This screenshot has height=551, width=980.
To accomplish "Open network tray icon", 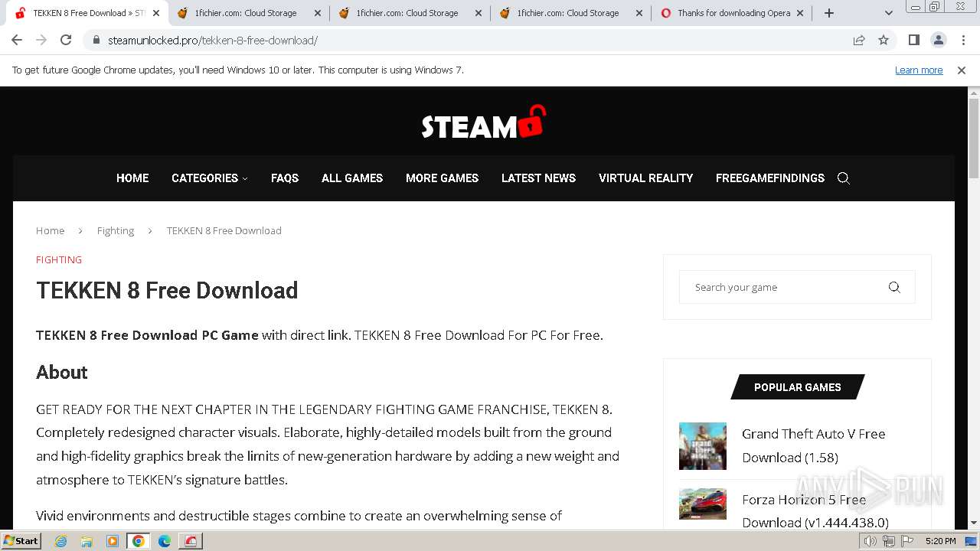I will (888, 541).
